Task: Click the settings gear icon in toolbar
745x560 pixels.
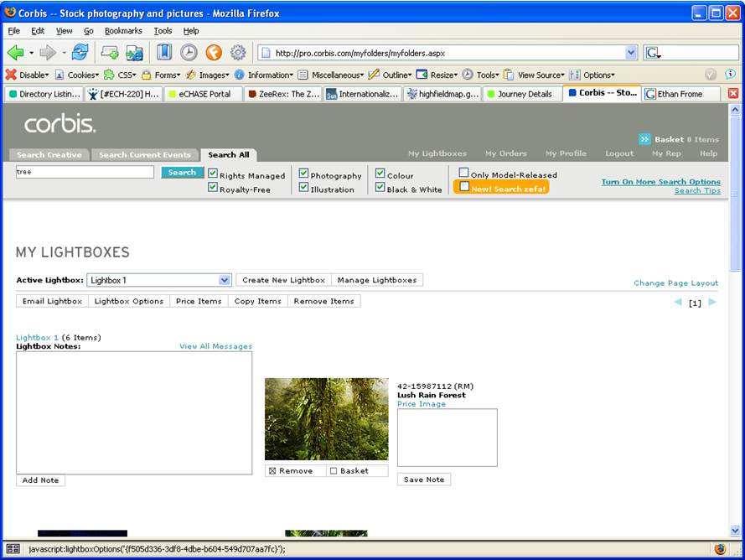Action: (238, 52)
